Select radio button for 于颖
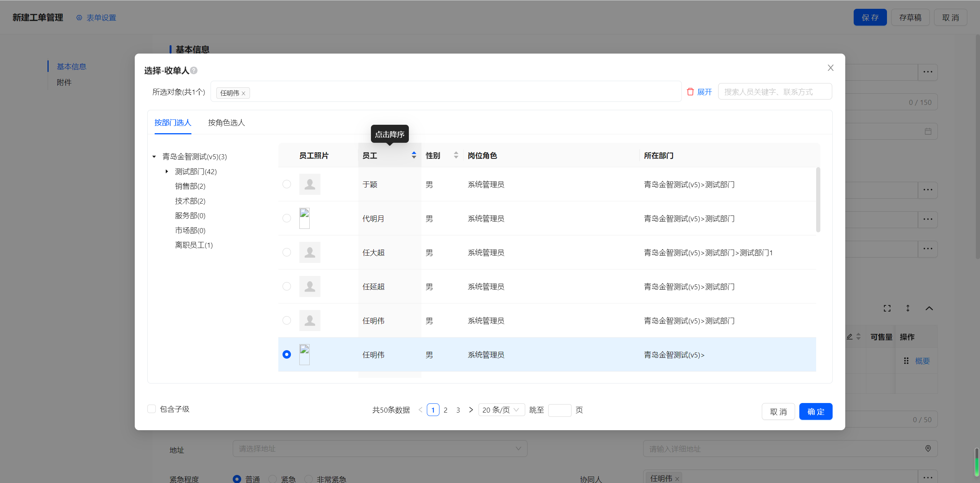This screenshot has width=980, height=483. (287, 184)
